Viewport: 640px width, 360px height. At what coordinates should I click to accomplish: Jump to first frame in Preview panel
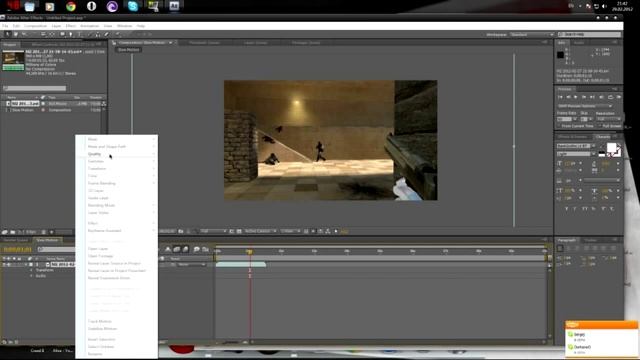tap(560, 97)
